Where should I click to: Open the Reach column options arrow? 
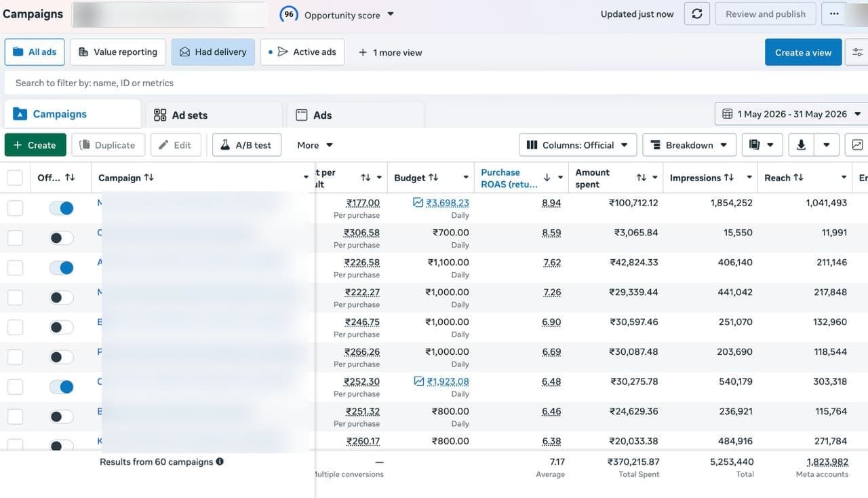[x=844, y=178]
